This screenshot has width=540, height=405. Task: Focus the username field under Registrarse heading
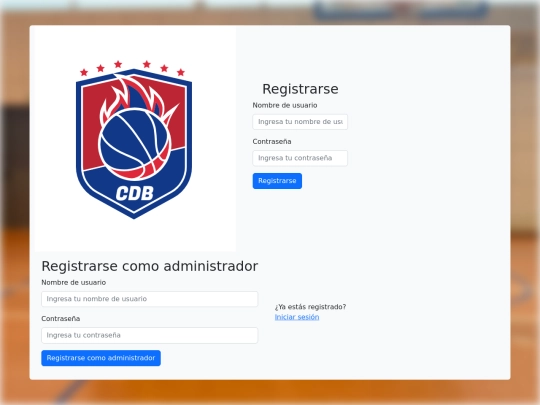pyautogui.click(x=300, y=122)
